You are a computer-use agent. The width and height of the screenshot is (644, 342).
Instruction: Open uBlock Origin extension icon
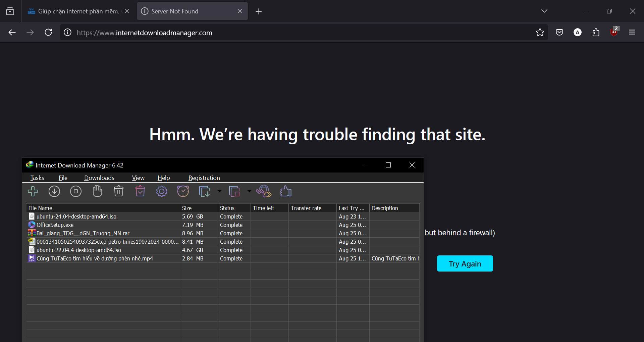[614, 32]
